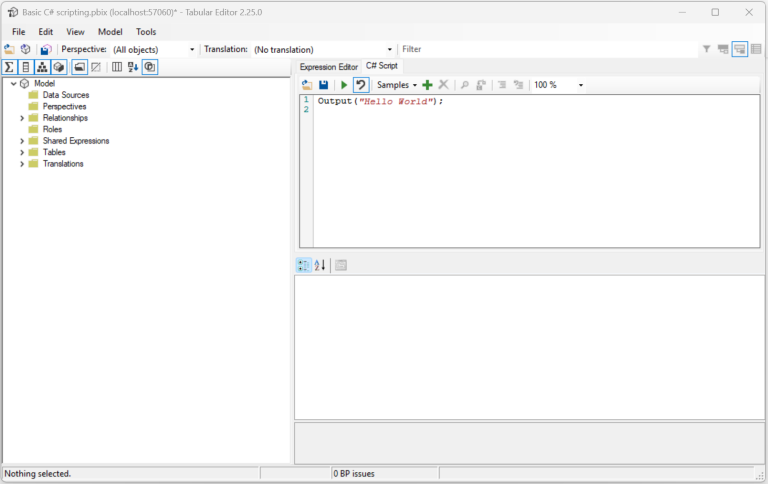This screenshot has height=484, width=768.
Task: Expand the Tables folder
Action: (22, 152)
